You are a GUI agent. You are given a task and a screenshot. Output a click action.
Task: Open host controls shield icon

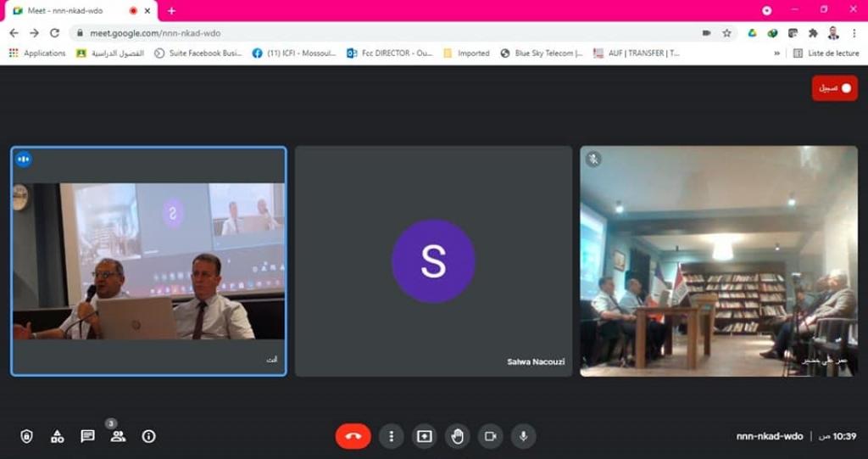[x=26, y=436]
